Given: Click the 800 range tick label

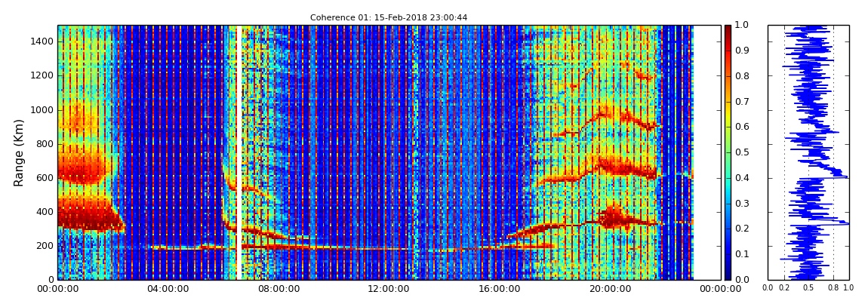Looking at the screenshot, I should pyautogui.click(x=45, y=144).
